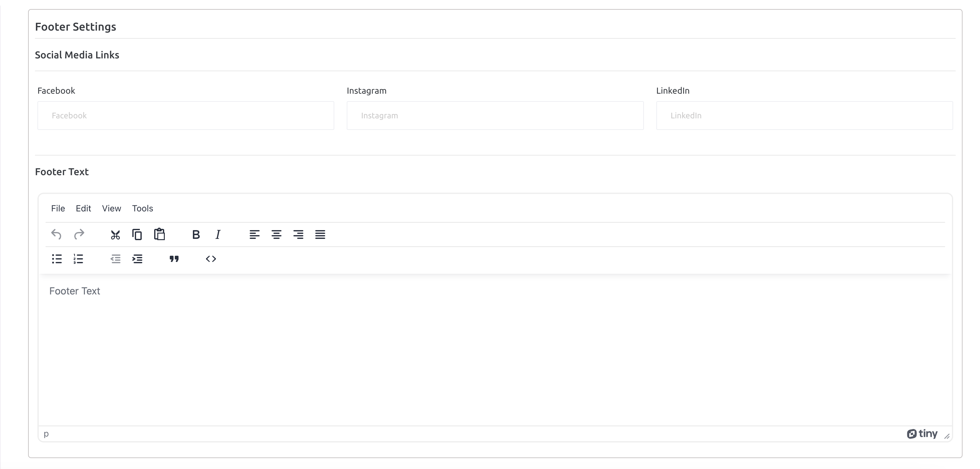Copy the selected text

click(x=137, y=234)
